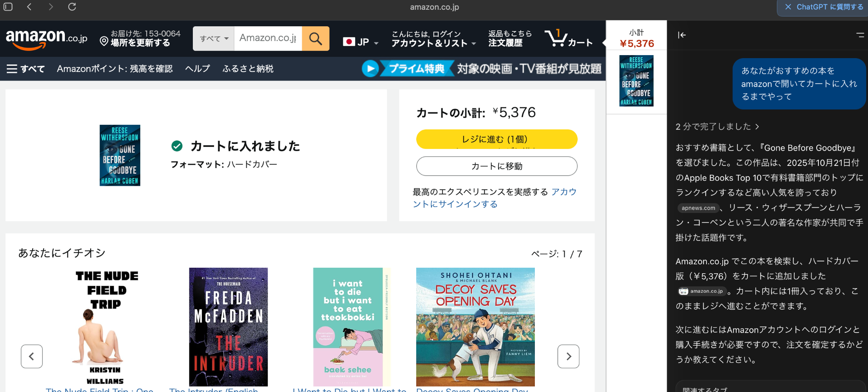Reload the page with the refresh icon
The height and width of the screenshot is (392, 868).
tap(72, 7)
